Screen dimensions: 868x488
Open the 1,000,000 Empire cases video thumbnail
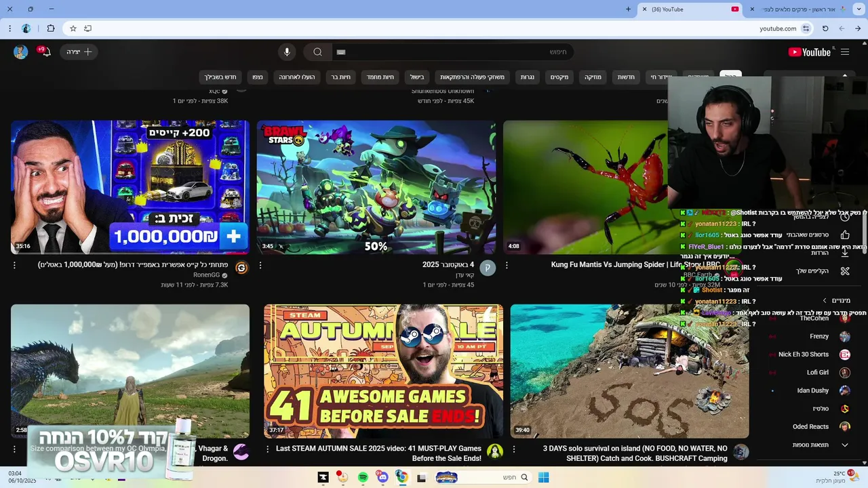(x=130, y=187)
